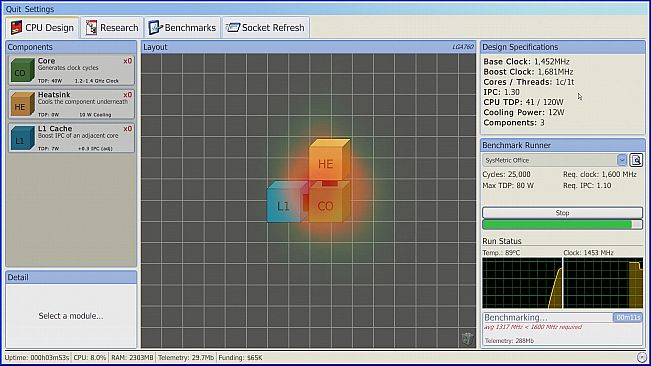Click the trash bin icon in layout
651x366 pixels.
pyautogui.click(x=467, y=338)
